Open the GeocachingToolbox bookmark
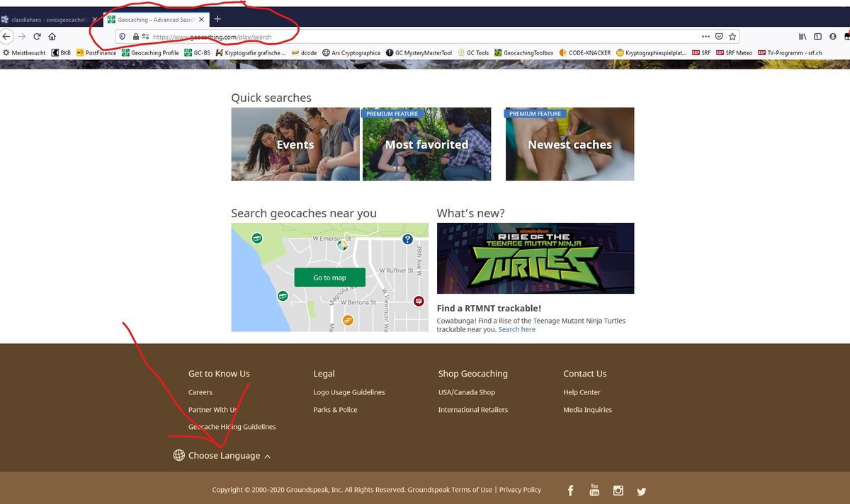This screenshot has height=504, width=850. (524, 52)
